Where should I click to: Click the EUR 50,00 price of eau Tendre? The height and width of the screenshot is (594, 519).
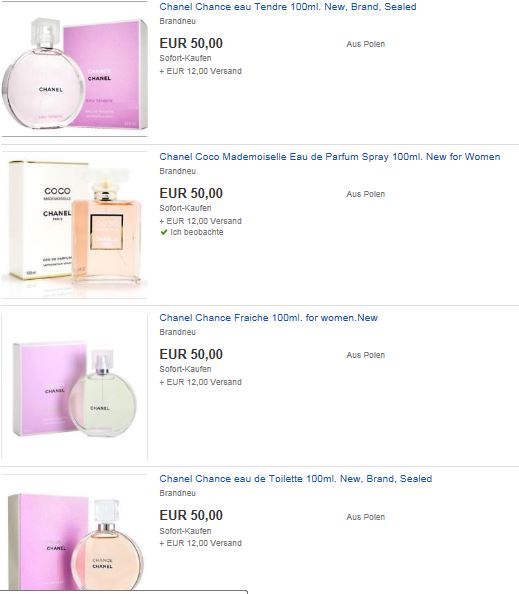[191, 43]
